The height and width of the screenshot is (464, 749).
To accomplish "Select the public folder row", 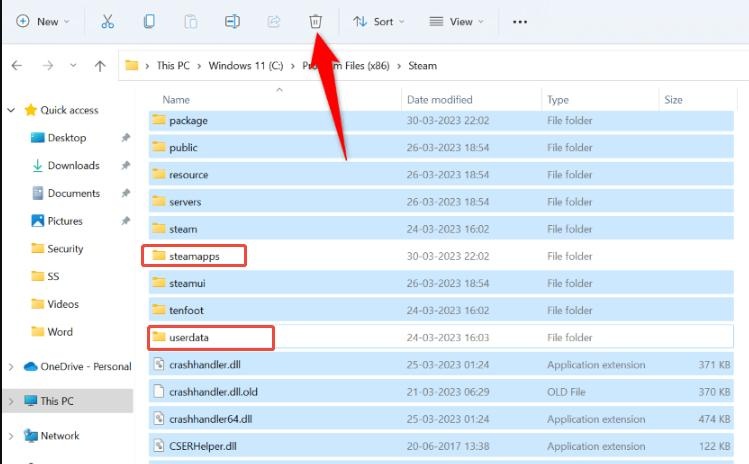I will click(x=441, y=147).
